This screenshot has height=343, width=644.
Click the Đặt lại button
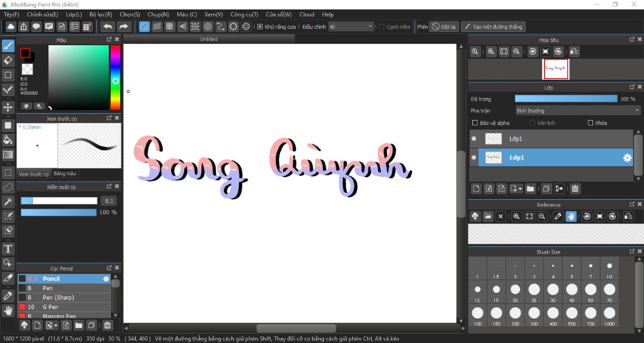click(444, 26)
